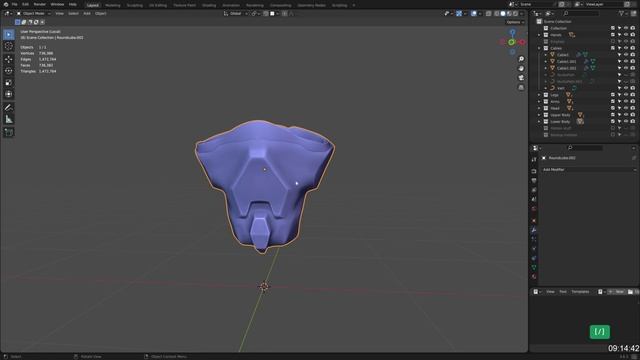Open the outliner filter dropdown
The height and width of the screenshot is (360, 640).
(623, 13)
